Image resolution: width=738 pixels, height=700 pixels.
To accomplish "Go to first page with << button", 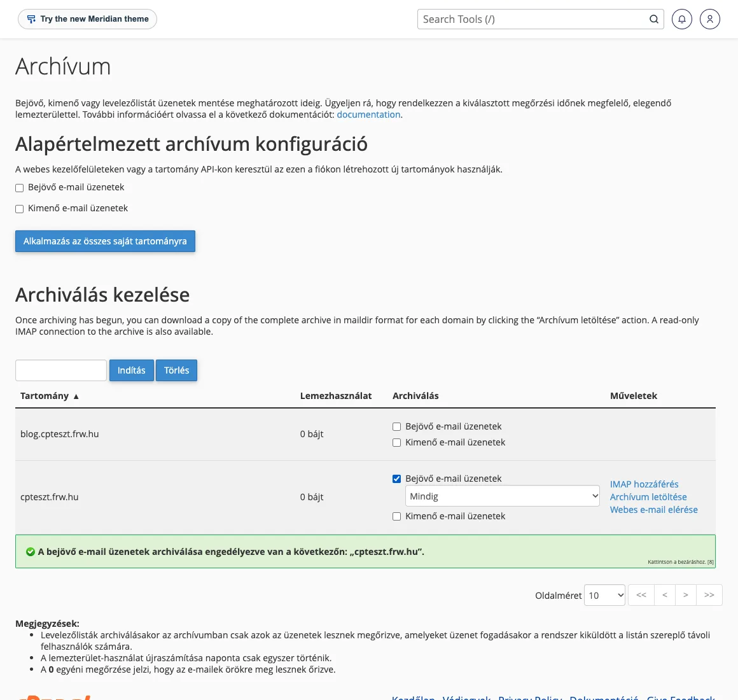I will pyautogui.click(x=641, y=595).
